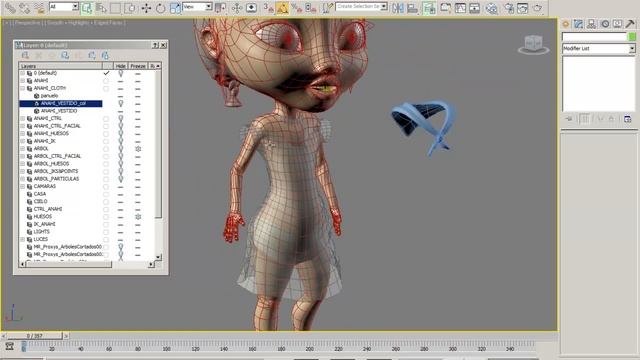Click the Hide column header in Layers dialog
This screenshot has height=360, width=640.
click(120, 66)
